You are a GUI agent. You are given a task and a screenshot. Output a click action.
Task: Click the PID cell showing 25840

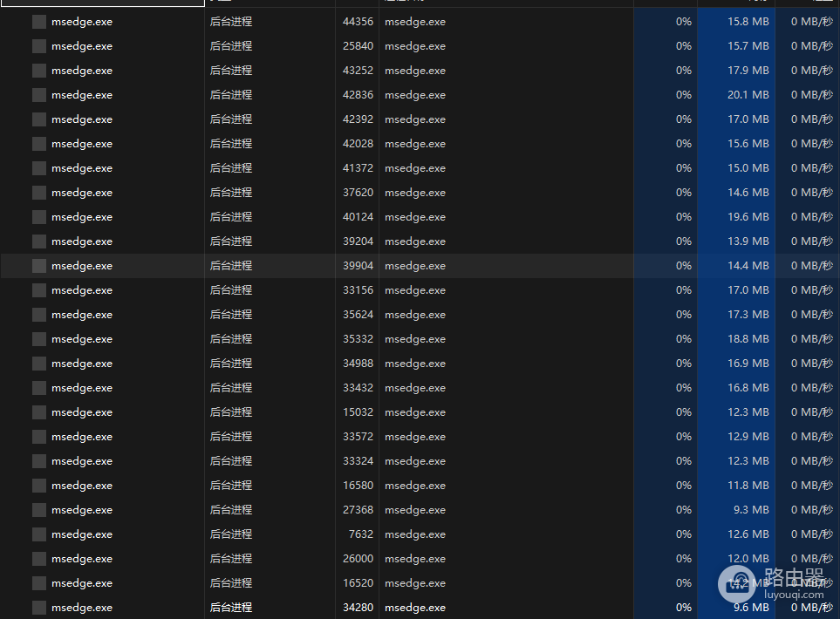tap(358, 46)
